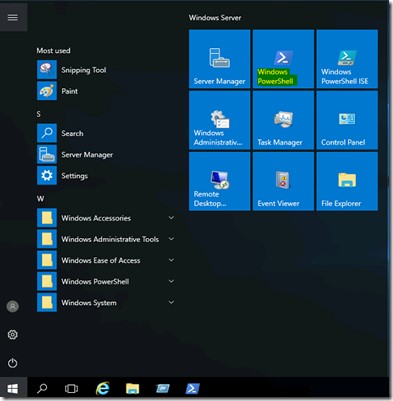Open the Settings gear in left rail

pyautogui.click(x=13, y=334)
